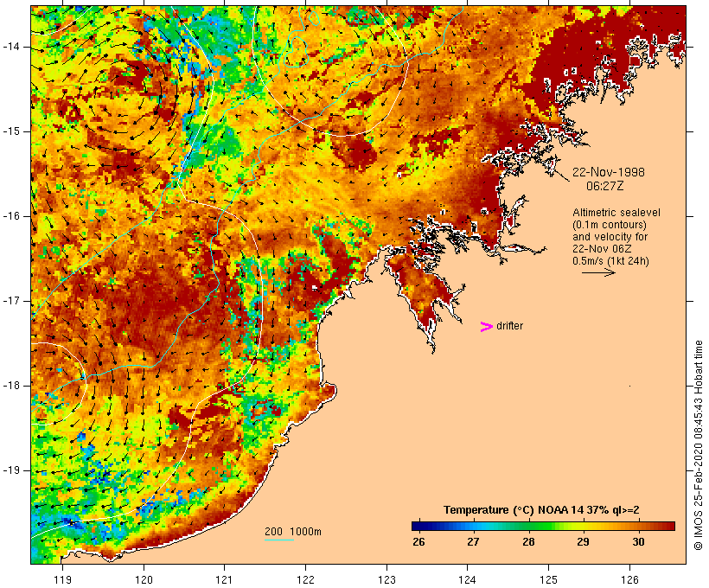Click the "(0.1m contours)" text
This screenshot has height=588, width=709.
pyautogui.click(x=610, y=225)
